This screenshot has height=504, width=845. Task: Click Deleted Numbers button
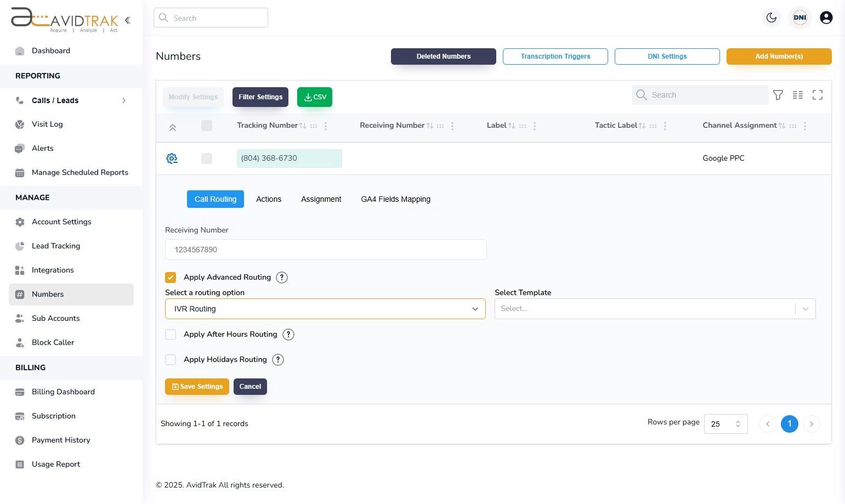coord(444,56)
